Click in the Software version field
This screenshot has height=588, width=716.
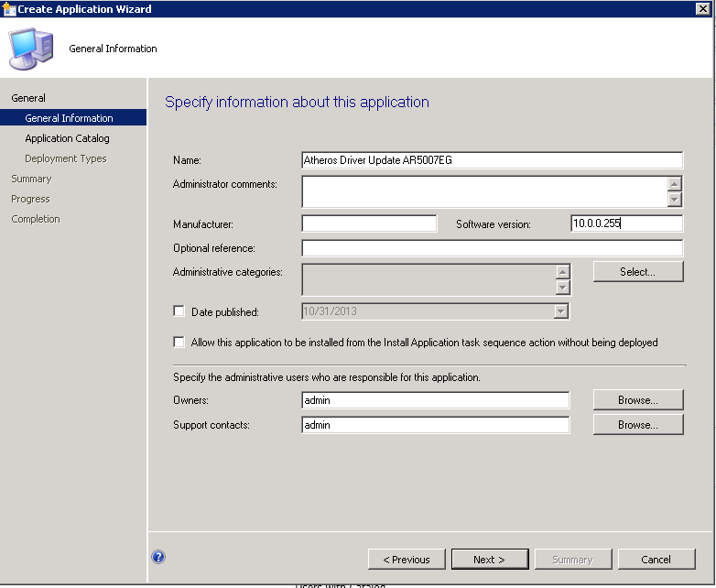pos(626,223)
